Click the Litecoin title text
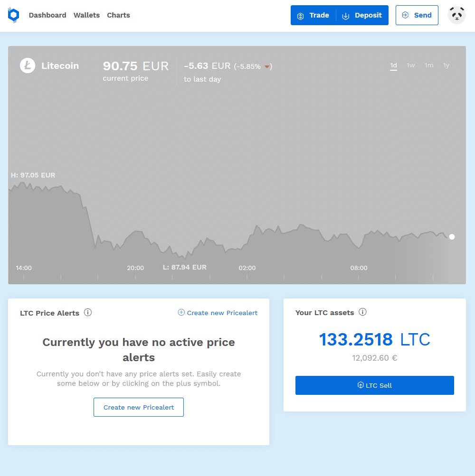The height and width of the screenshot is (476, 475). (x=60, y=65)
